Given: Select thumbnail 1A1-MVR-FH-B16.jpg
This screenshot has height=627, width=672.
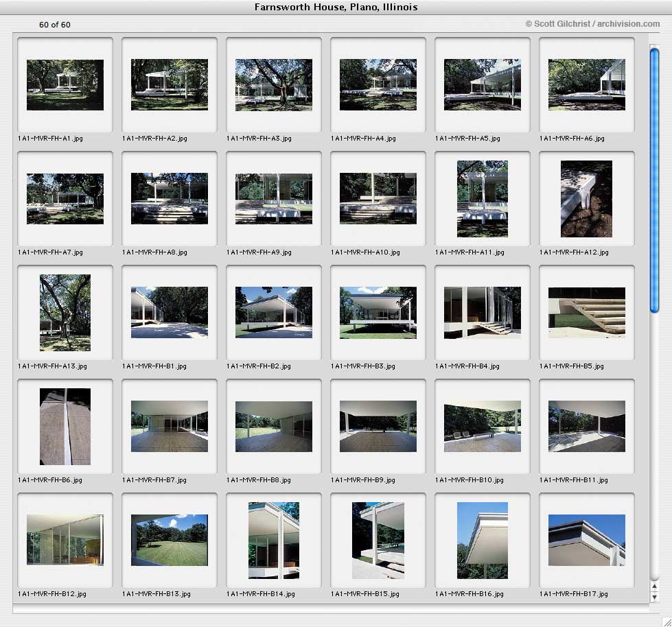Looking at the screenshot, I should 483,541.
